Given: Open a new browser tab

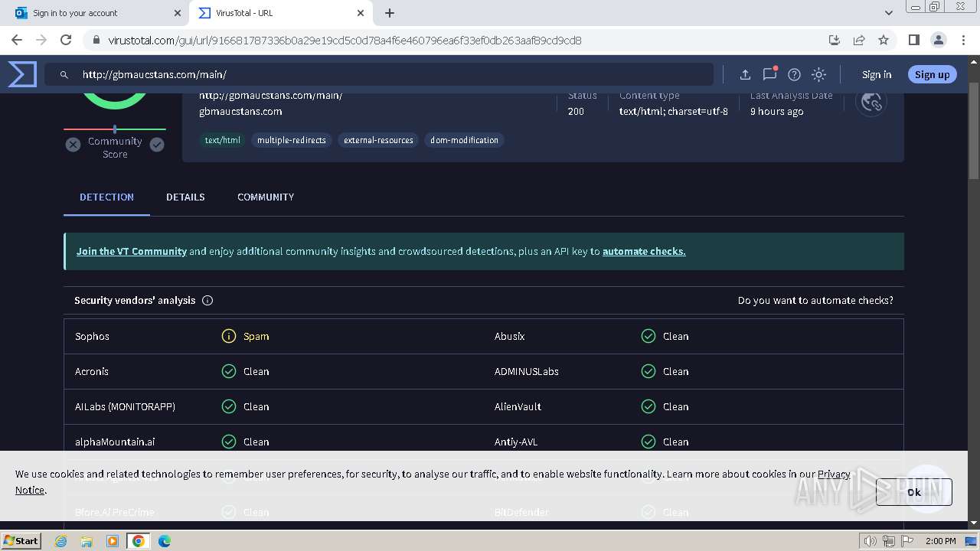Looking at the screenshot, I should click(x=390, y=13).
